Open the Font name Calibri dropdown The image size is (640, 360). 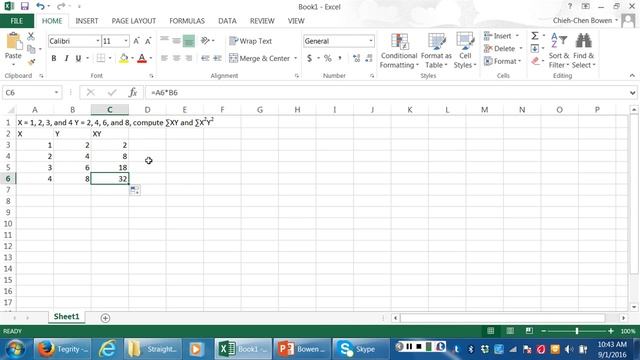[x=98, y=41]
